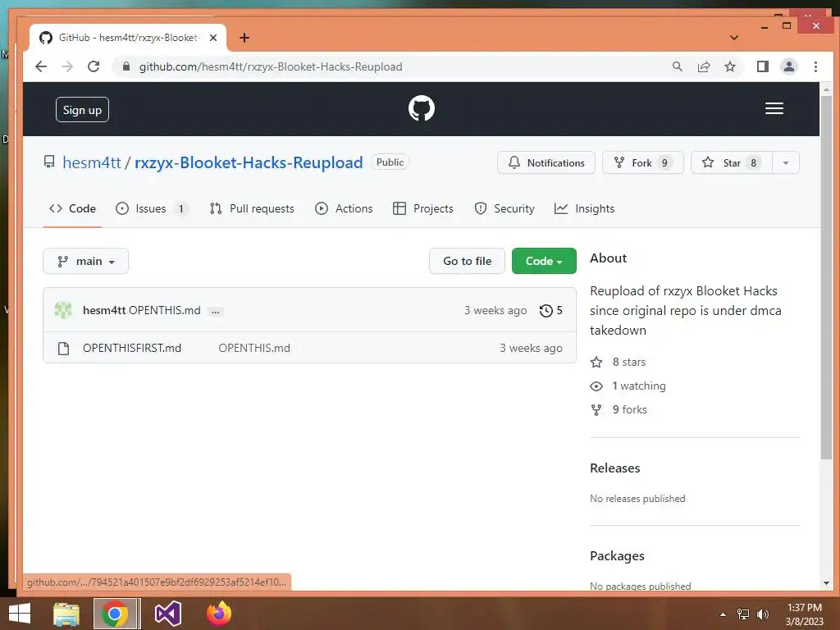Open Firefox from the taskbar
The image size is (840, 630).
219,614
